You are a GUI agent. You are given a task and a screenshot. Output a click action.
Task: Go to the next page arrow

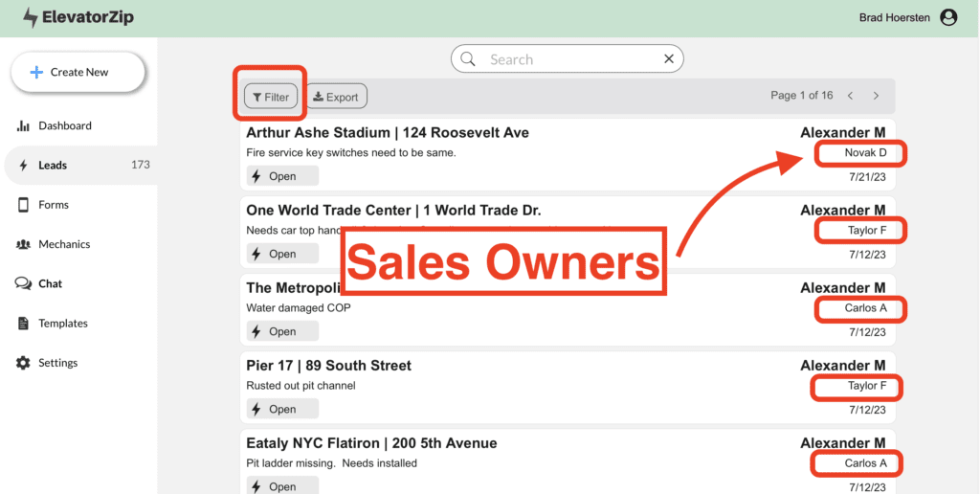coord(876,96)
